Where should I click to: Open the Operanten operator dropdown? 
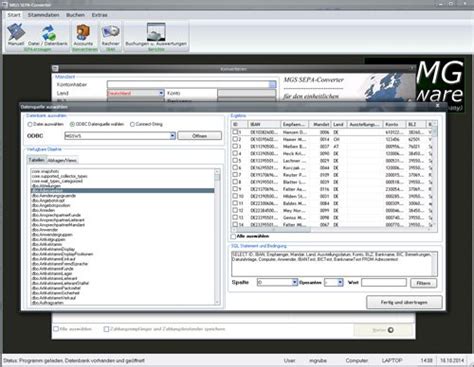(340, 282)
